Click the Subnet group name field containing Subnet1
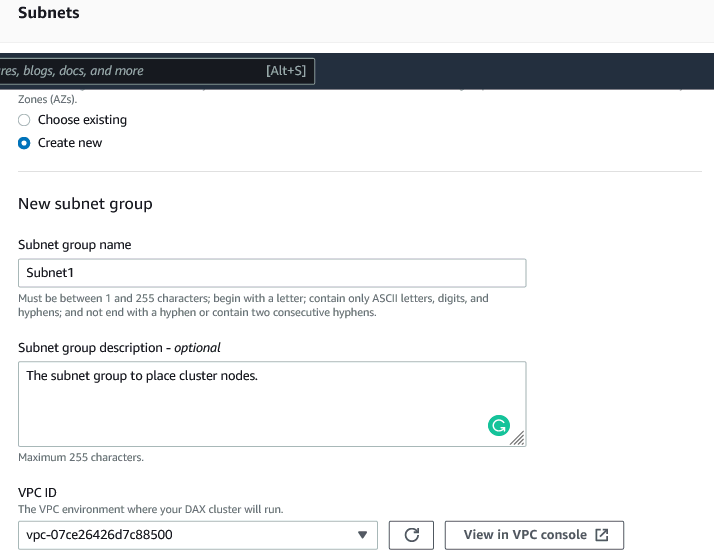Screen dimensions: 714x559 tap(272, 273)
